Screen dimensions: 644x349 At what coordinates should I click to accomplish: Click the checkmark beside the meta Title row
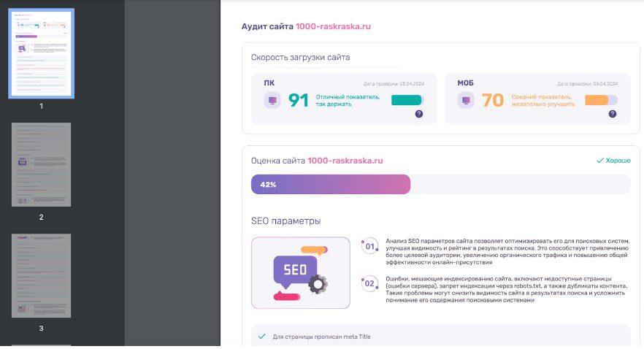(x=261, y=337)
